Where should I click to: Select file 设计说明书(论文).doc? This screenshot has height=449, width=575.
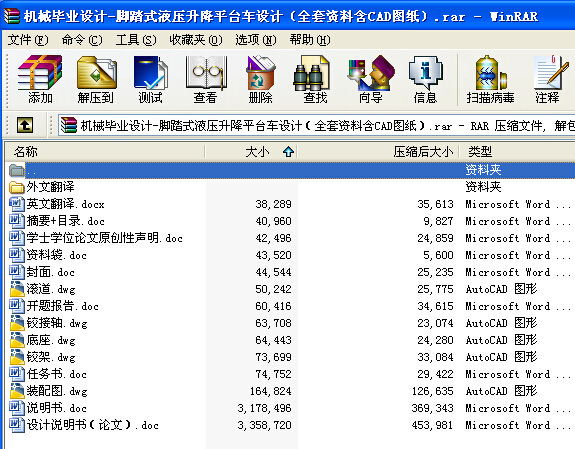(93, 425)
